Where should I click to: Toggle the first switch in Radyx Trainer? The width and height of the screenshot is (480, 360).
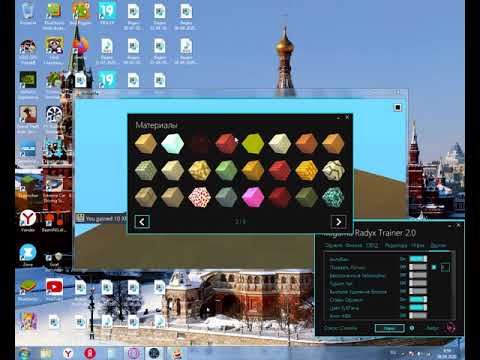pyautogui.click(x=418, y=259)
